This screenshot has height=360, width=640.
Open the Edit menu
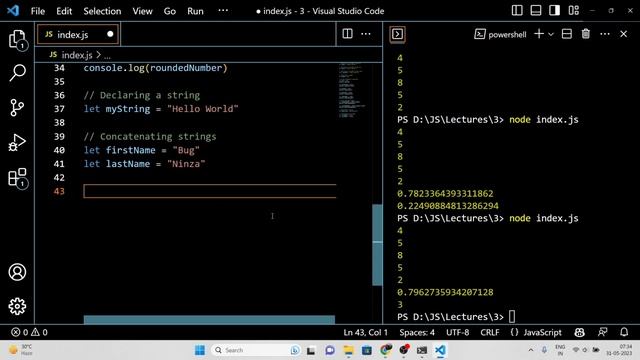64,11
